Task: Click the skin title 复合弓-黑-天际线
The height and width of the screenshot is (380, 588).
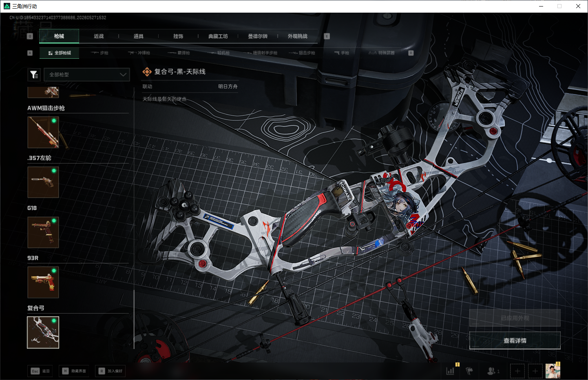Action: coord(180,72)
